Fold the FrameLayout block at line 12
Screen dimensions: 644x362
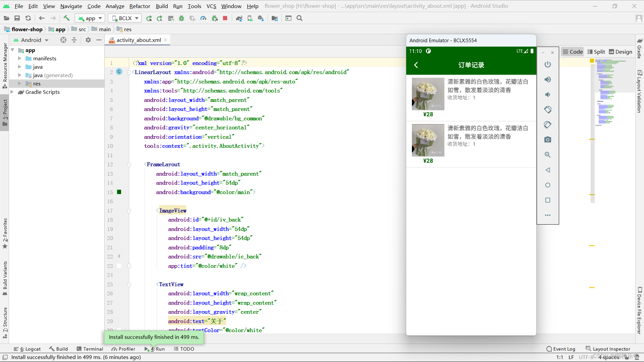point(129,165)
